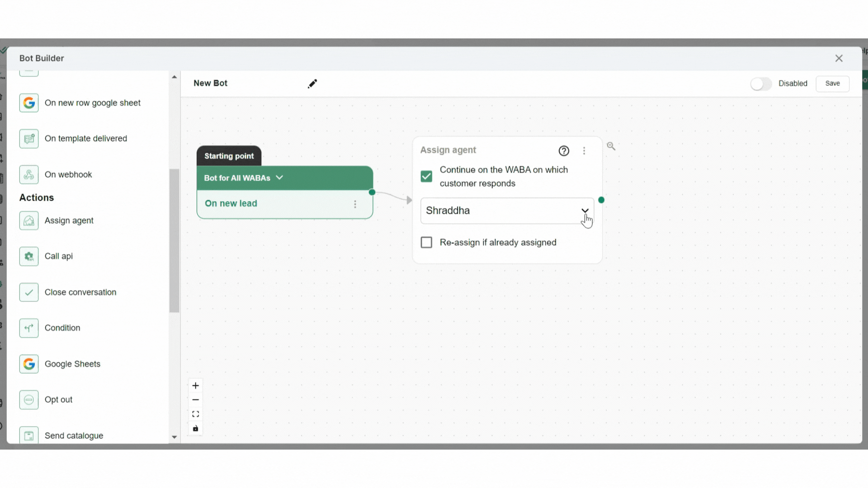Click the magnifier icon beside Assign agent

611,146
